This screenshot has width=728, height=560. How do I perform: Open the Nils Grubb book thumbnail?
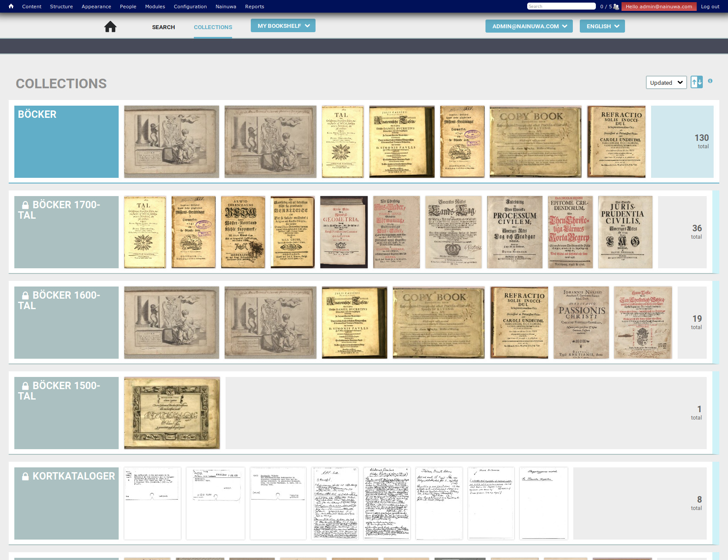coord(293,232)
